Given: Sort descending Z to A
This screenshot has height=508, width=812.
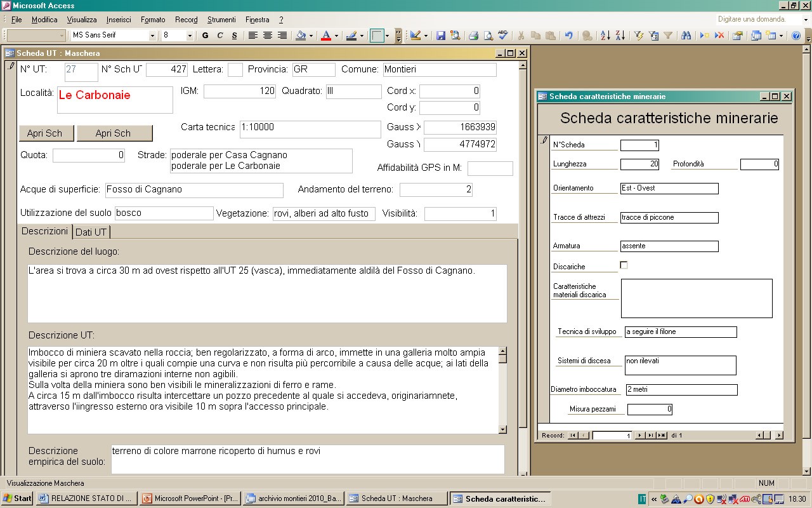Looking at the screenshot, I should (x=620, y=36).
